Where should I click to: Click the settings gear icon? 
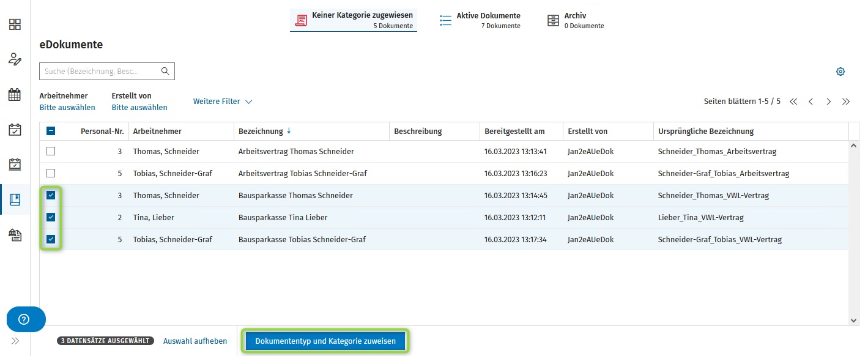(840, 72)
